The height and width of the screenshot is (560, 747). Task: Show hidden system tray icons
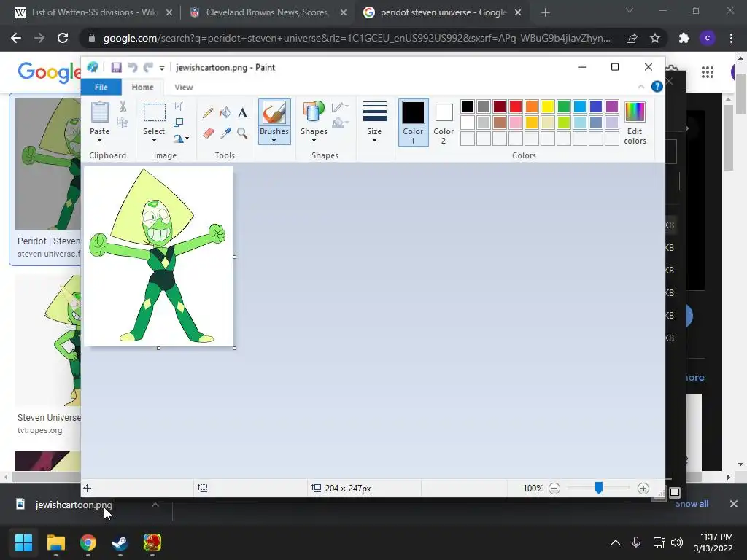click(x=616, y=542)
